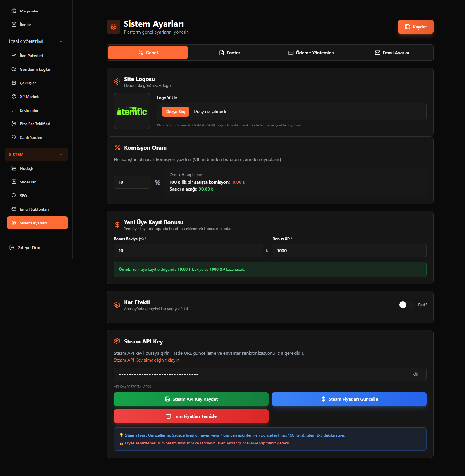This screenshot has height=476, width=465.
Task: Click the Bonus XP input field
Action: (349, 251)
